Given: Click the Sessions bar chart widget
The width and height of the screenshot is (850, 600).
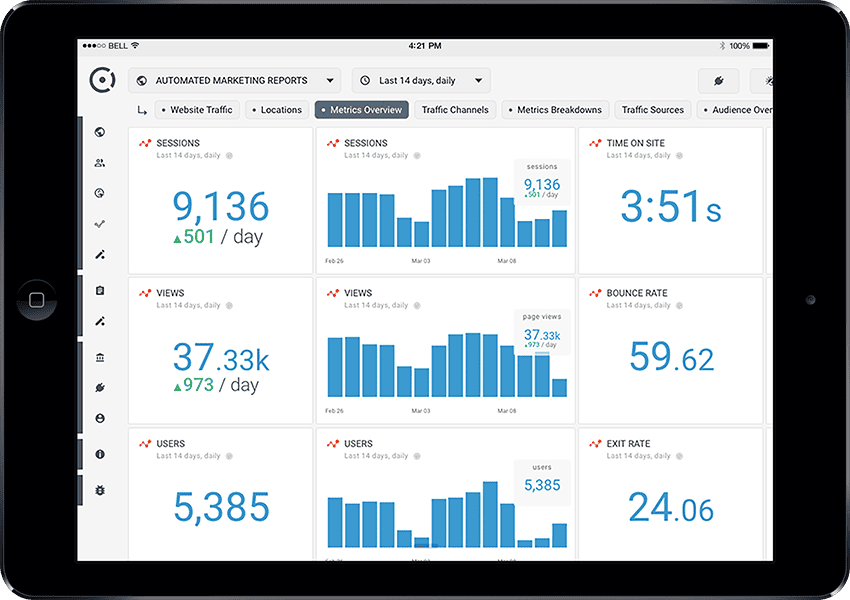Looking at the screenshot, I should [x=446, y=205].
